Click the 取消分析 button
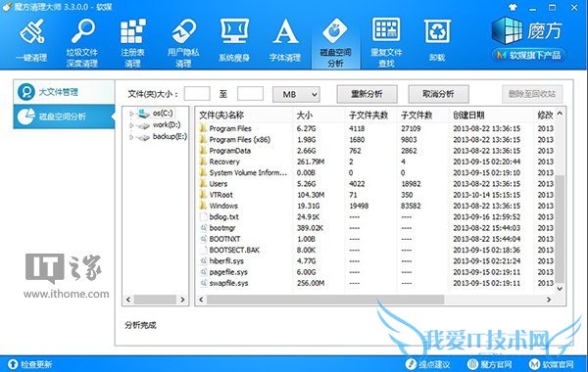588x372 pixels. coord(438,94)
